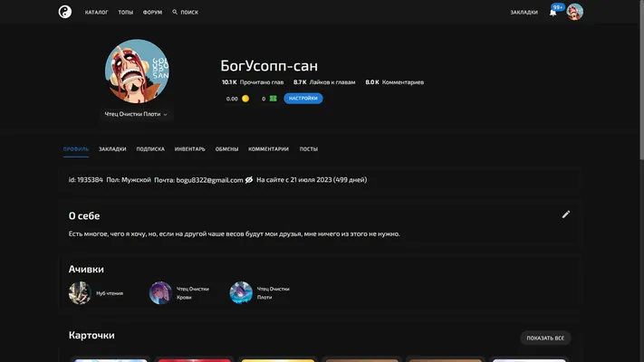
Task: Open the КАТАЛОГ menu
Action: tap(97, 13)
